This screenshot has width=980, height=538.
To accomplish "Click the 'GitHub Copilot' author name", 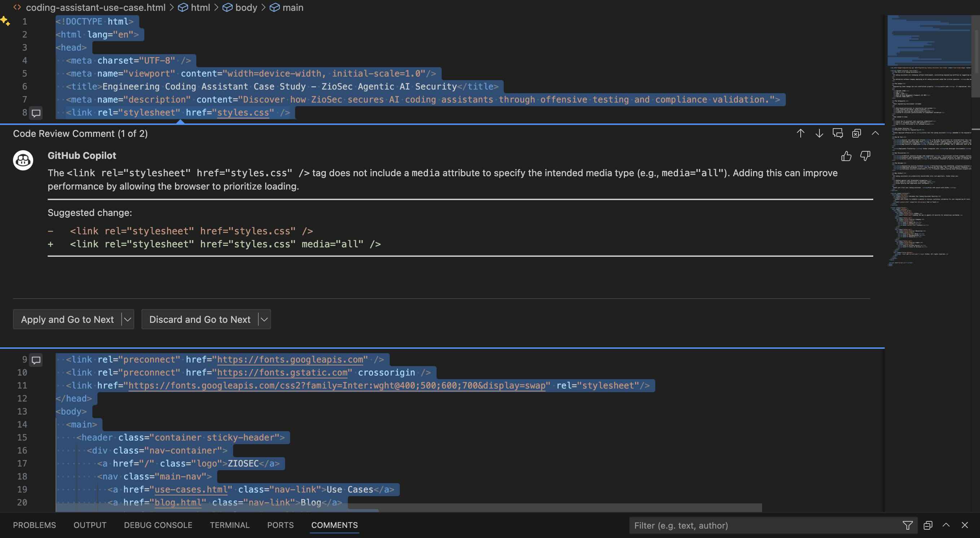I will [82, 155].
